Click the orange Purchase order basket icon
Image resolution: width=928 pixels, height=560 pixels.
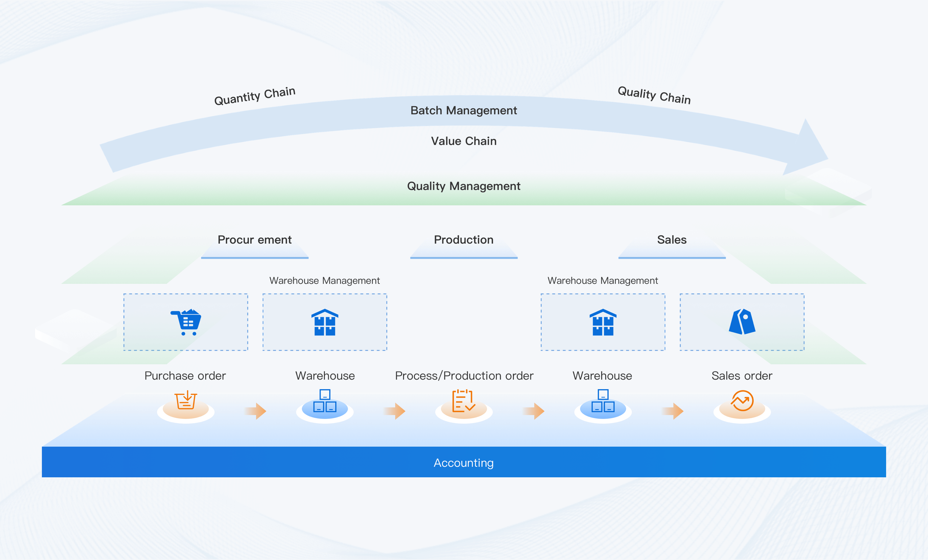[x=186, y=400]
